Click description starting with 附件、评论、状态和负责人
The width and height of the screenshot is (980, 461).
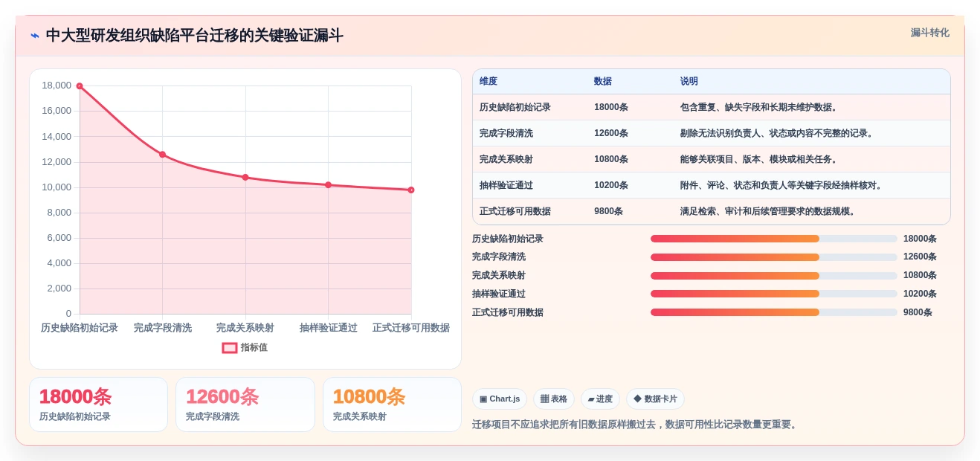[783, 185]
